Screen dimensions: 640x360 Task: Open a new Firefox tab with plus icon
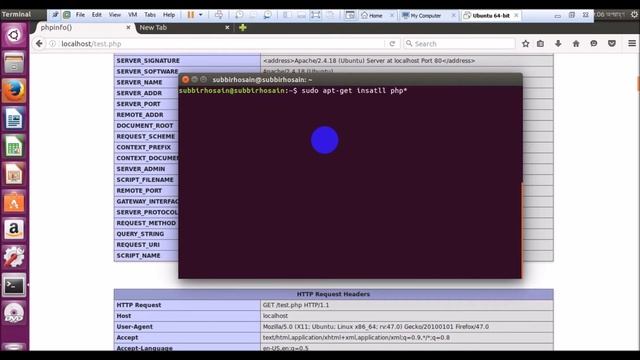tap(243, 27)
